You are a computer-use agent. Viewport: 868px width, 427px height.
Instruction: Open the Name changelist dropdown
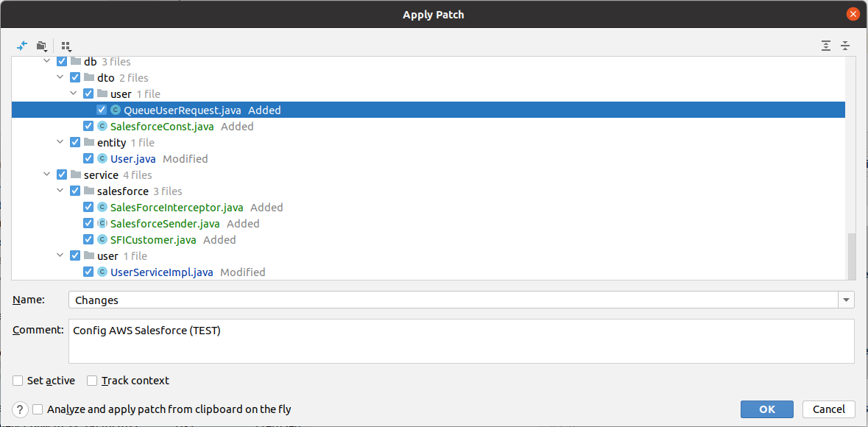click(847, 300)
